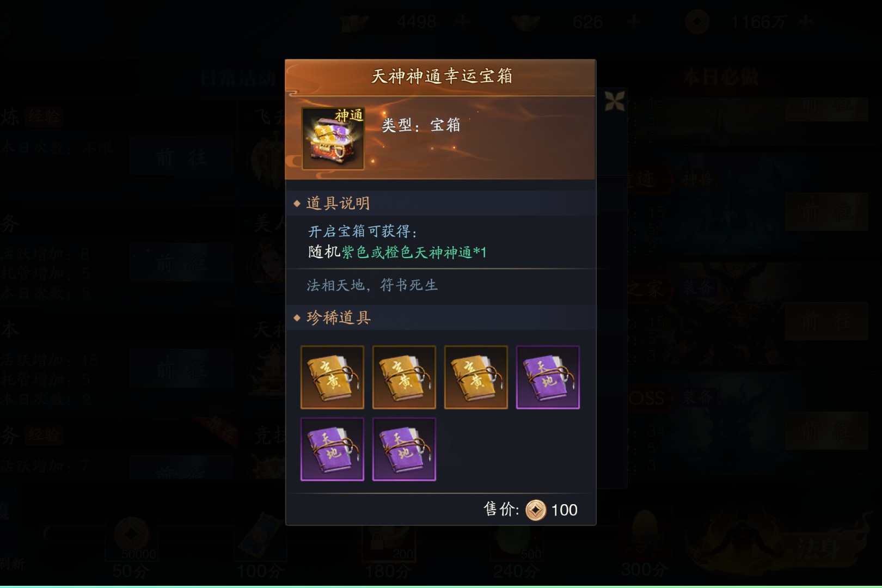Click the plus button beside 1166万 coins

click(807, 22)
